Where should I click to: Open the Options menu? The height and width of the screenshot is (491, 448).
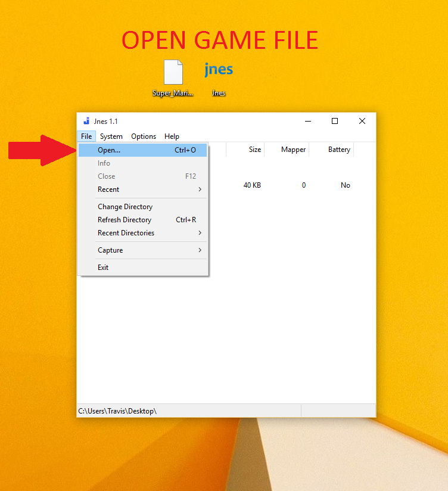tap(144, 136)
